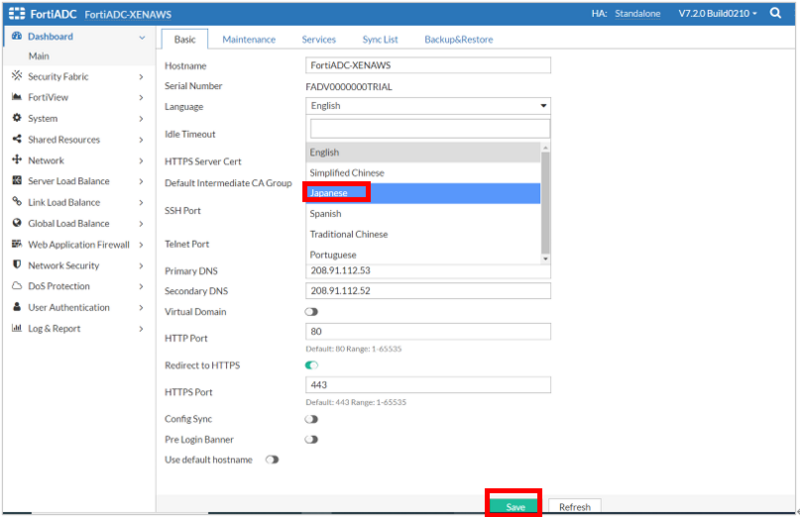Choose Traditional Chinese language option

[423, 234]
